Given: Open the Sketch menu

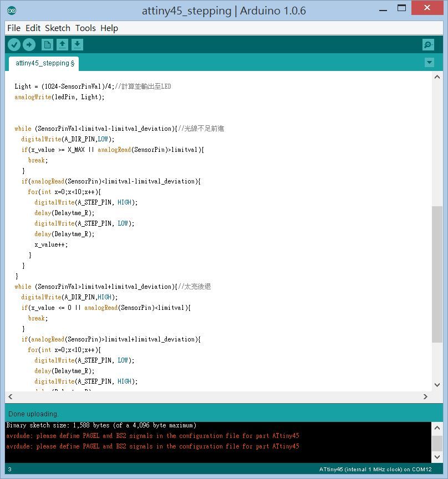Looking at the screenshot, I should tap(58, 28).
